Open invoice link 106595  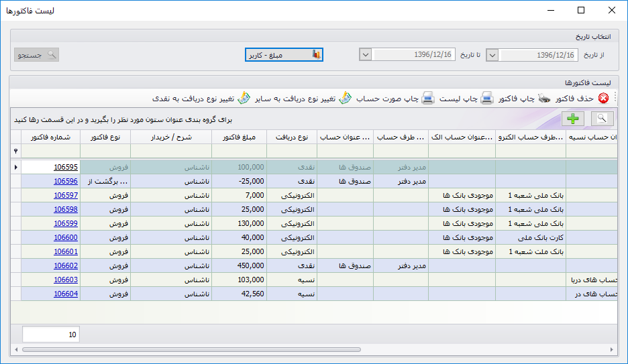pos(66,167)
